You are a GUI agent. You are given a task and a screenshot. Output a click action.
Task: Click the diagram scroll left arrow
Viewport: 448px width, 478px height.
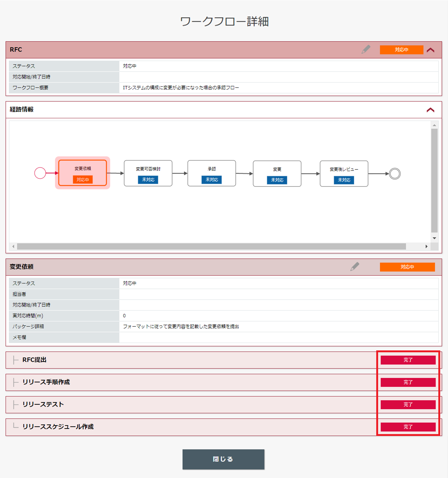tap(13, 247)
